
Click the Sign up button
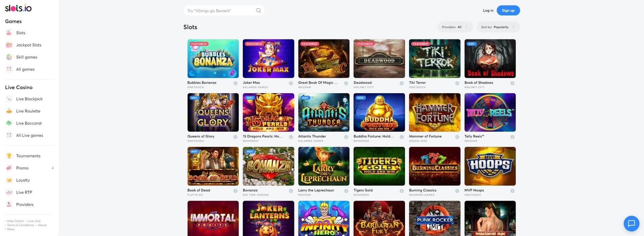point(508,10)
